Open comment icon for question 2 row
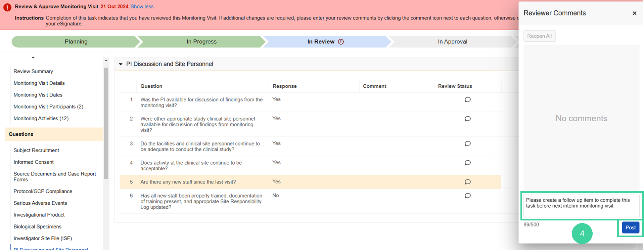This screenshot has width=644, height=250. [467, 119]
